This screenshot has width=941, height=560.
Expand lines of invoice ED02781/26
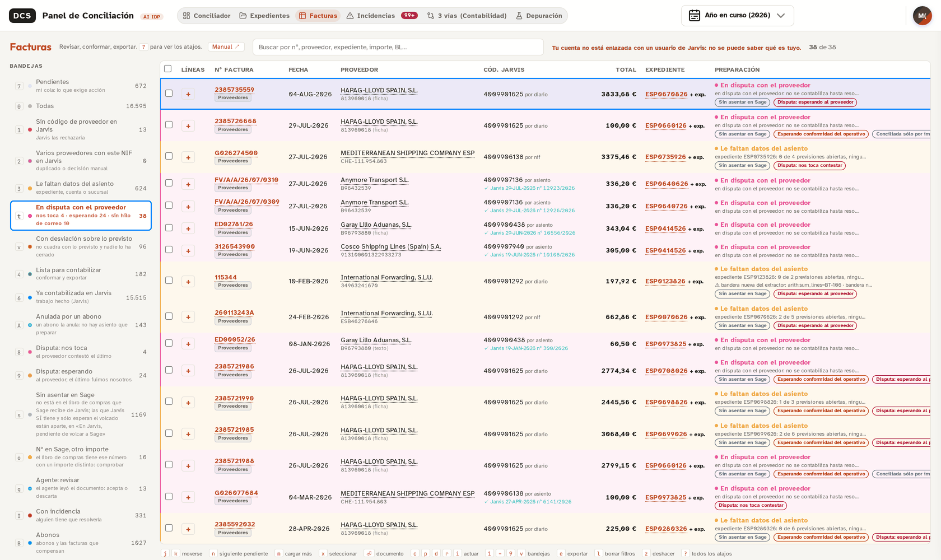coord(188,228)
